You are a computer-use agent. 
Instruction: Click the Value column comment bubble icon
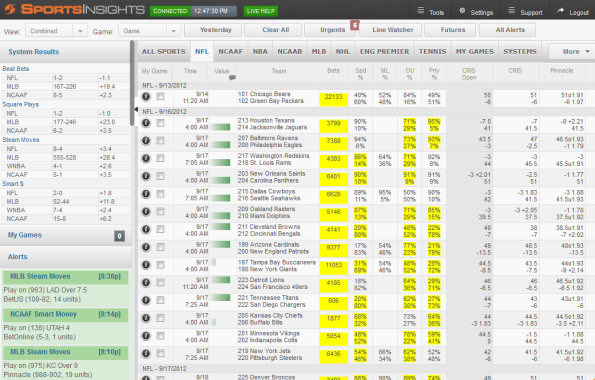(x=232, y=77)
